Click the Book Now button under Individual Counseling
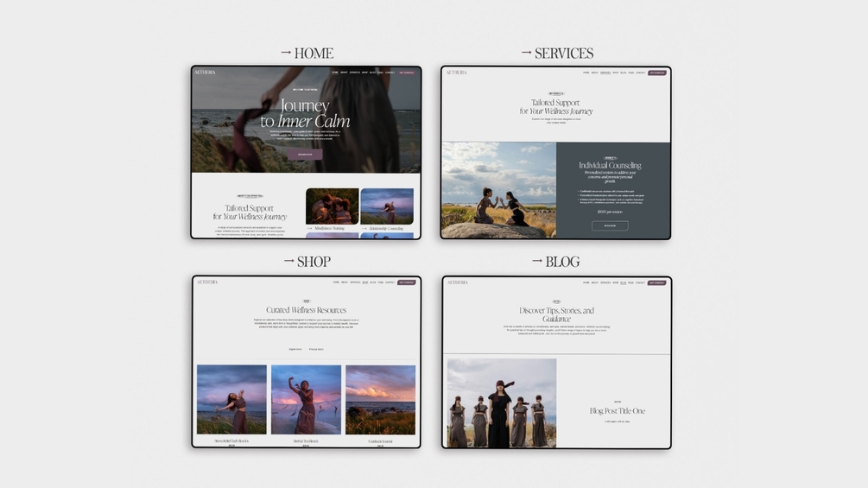Image resolution: width=868 pixels, height=488 pixels. coord(610,225)
